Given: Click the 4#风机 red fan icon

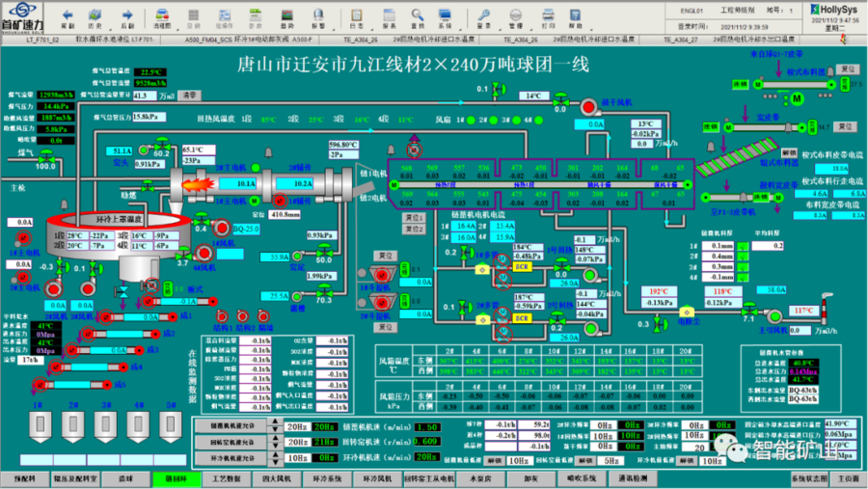Looking at the screenshot, I should (204, 255).
